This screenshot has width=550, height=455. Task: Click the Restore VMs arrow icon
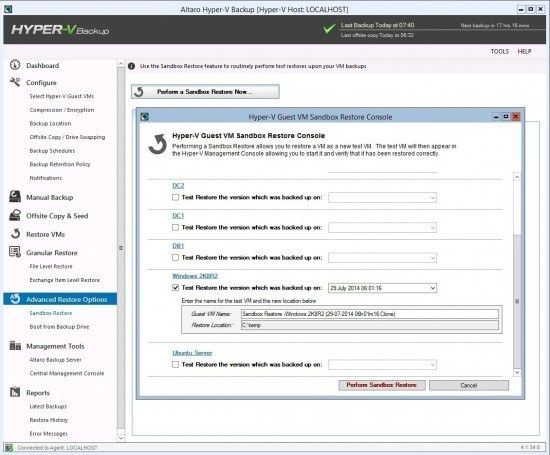[15, 234]
